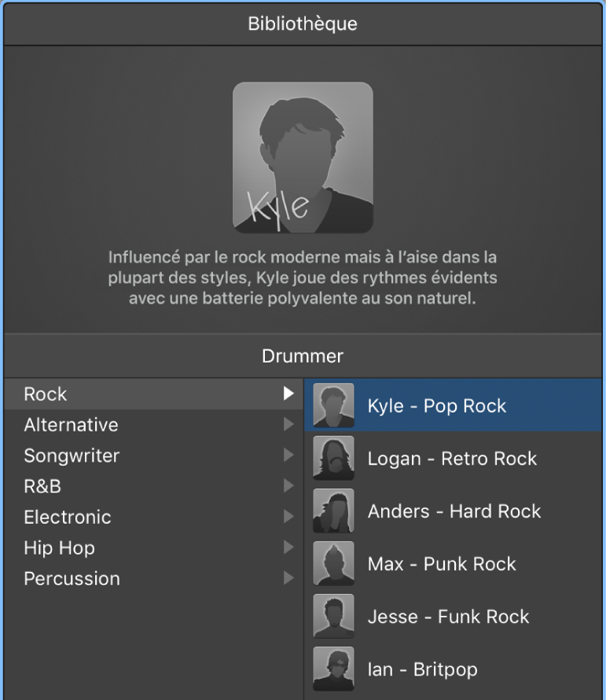
Task: Click the Bibliothèque panel title
Action: tap(303, 24)
